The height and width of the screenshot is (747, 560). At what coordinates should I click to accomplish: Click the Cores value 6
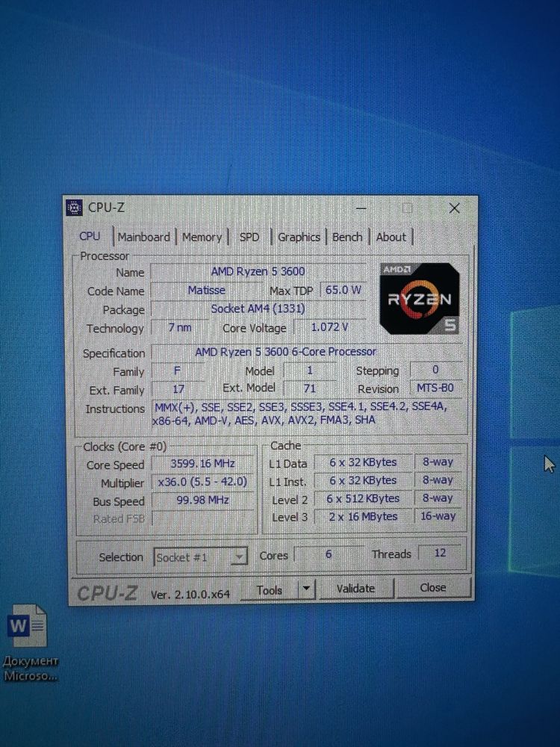(329, 554)
